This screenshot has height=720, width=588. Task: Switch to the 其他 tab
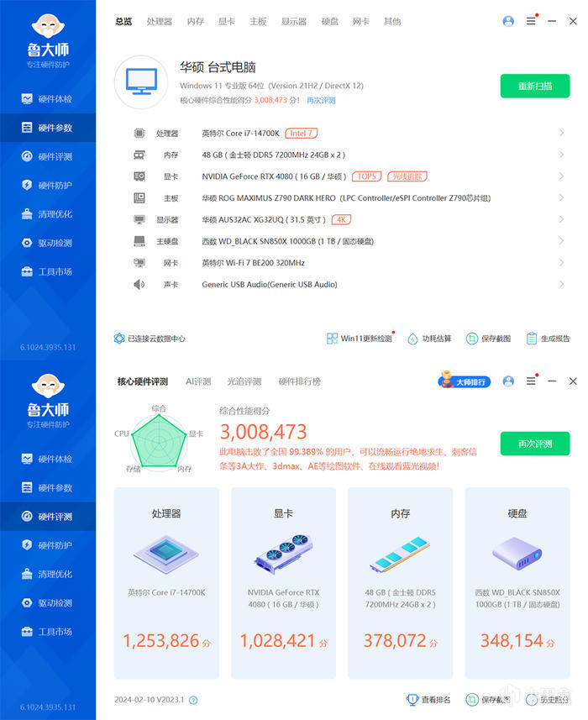(392, 21)
